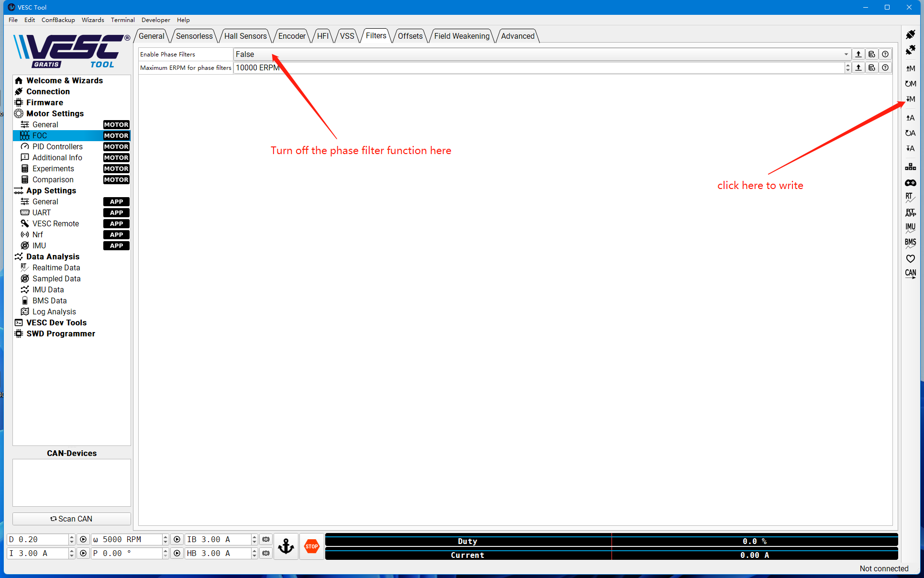This screenshot has height=578, width=924.
Task: Toggle RT realtime data streaming icon
Action: pyautogui.click(x=910, y=197)
